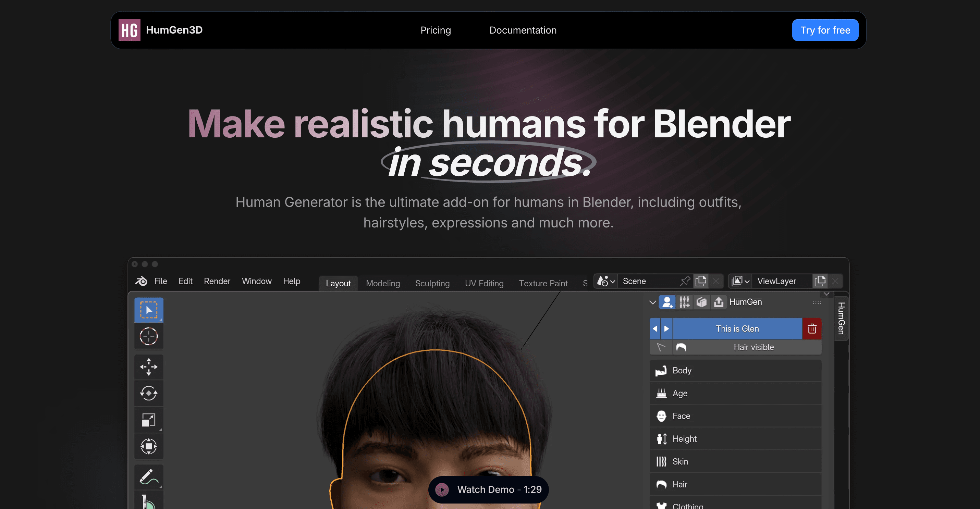980x509 pixels.
Task: Expand the Skin section
Action: click(x=735, y=462)
